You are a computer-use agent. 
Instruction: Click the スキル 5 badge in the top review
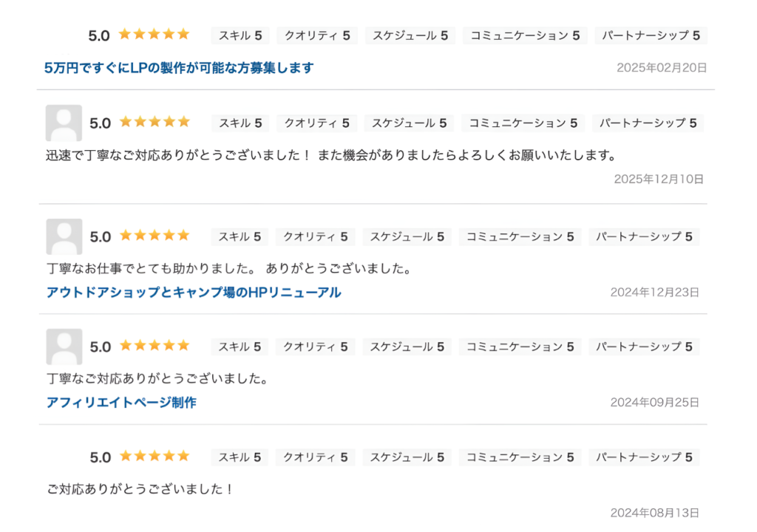coord(240,35)
